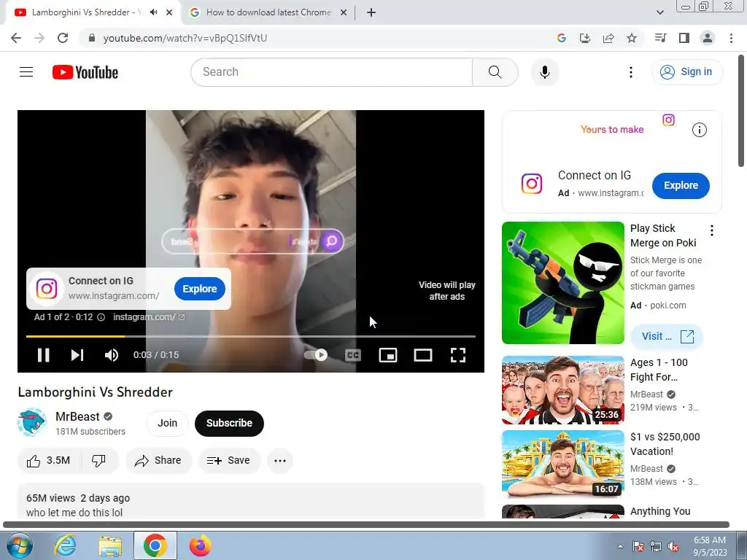
Task: Open media controls icon in toolbar
Action: point(660,38)
